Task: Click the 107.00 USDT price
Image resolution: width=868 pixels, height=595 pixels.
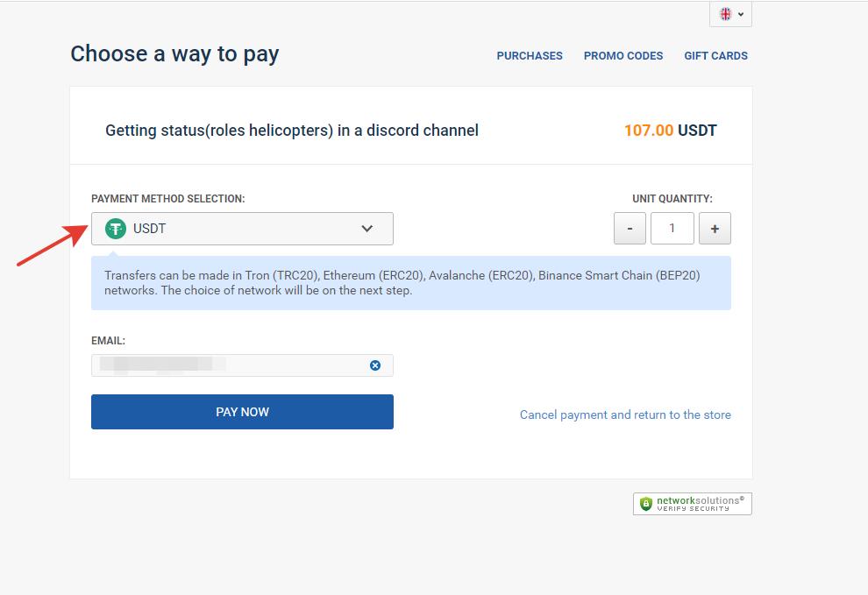Action: (670, 131)
